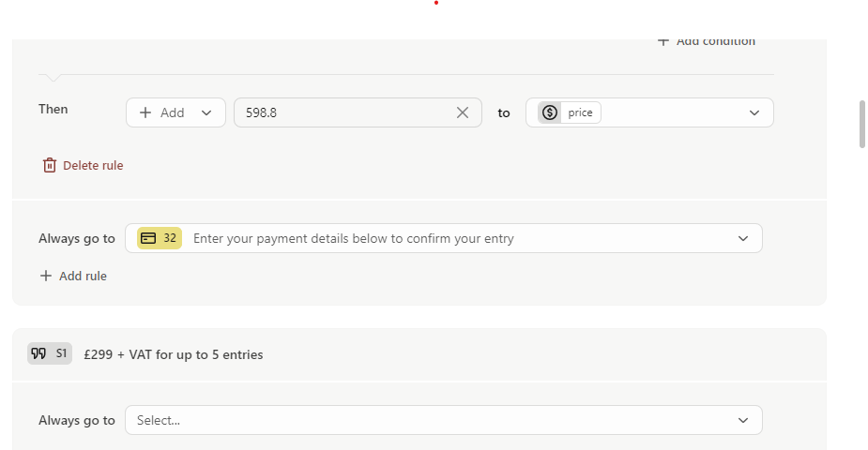
Task: Expand the price variable dropdown
Action: pyautogui.click(x=754, y=112)
